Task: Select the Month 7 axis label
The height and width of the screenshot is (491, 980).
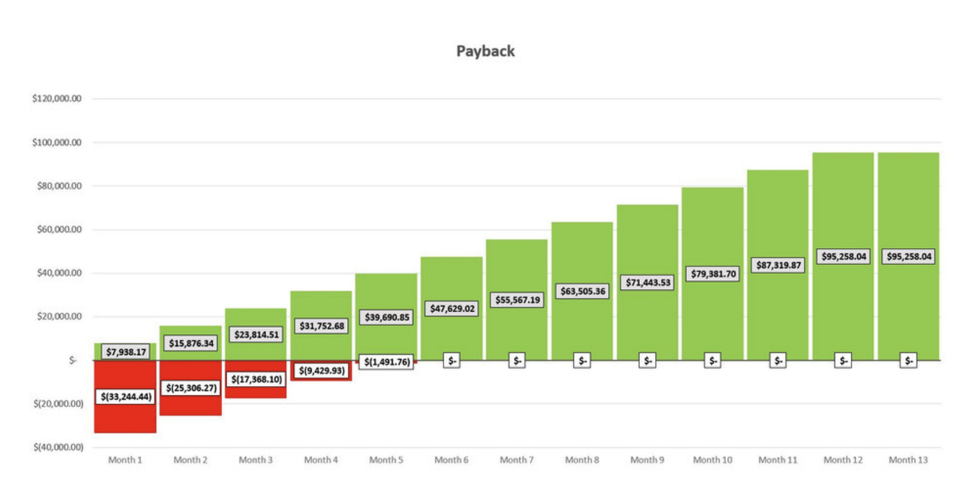Action: click(x=517, y=460)
